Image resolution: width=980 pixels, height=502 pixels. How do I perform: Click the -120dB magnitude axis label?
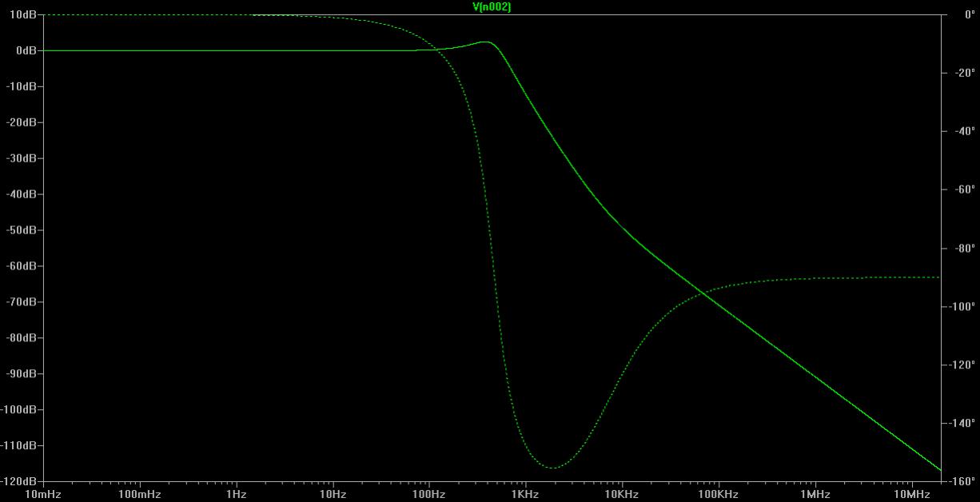[x=18, y=481]
